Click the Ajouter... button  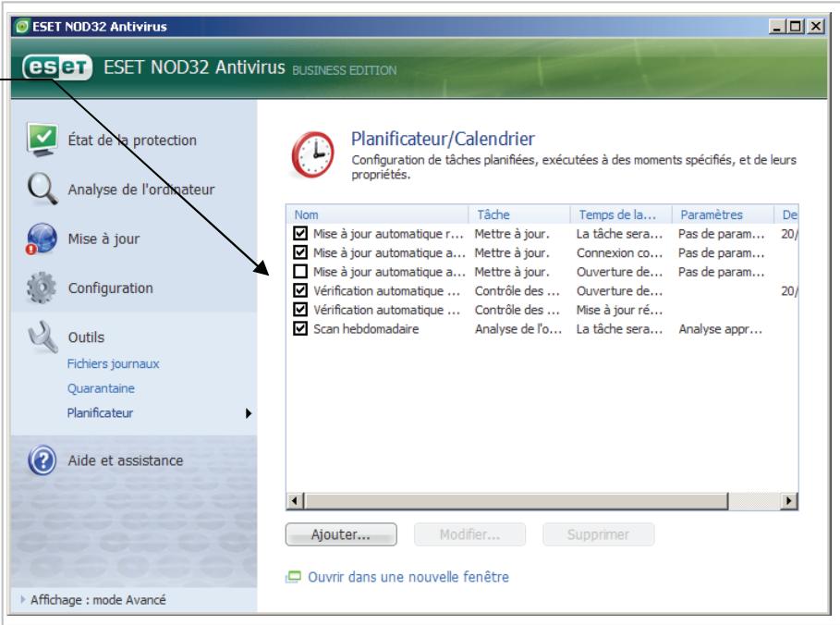[341, 534]
